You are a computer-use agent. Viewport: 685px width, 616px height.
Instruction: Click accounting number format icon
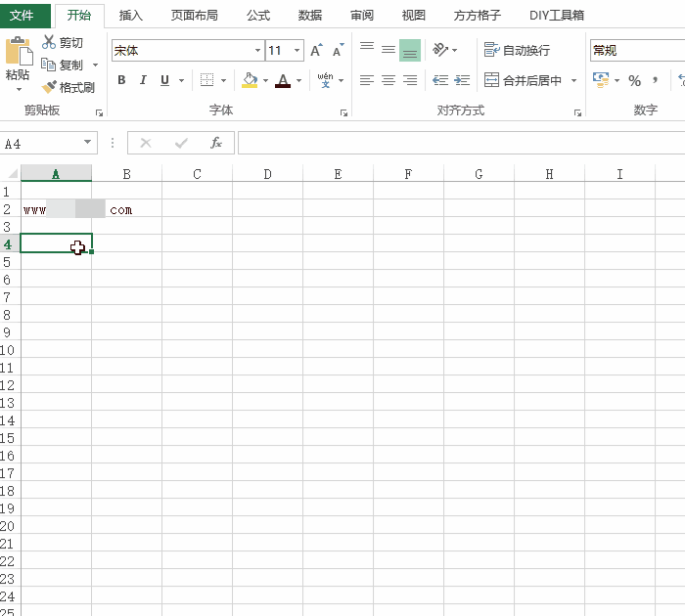[x=601, y=80]
